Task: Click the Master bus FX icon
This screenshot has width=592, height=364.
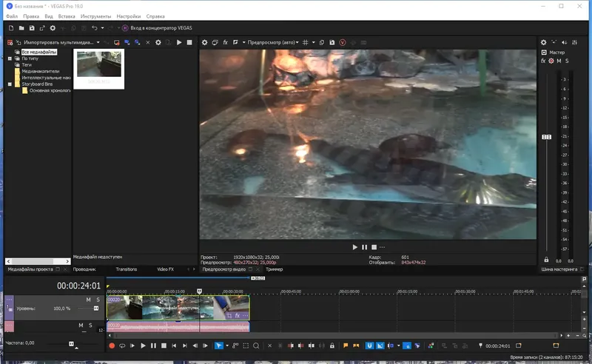Action: coord(543,61)
